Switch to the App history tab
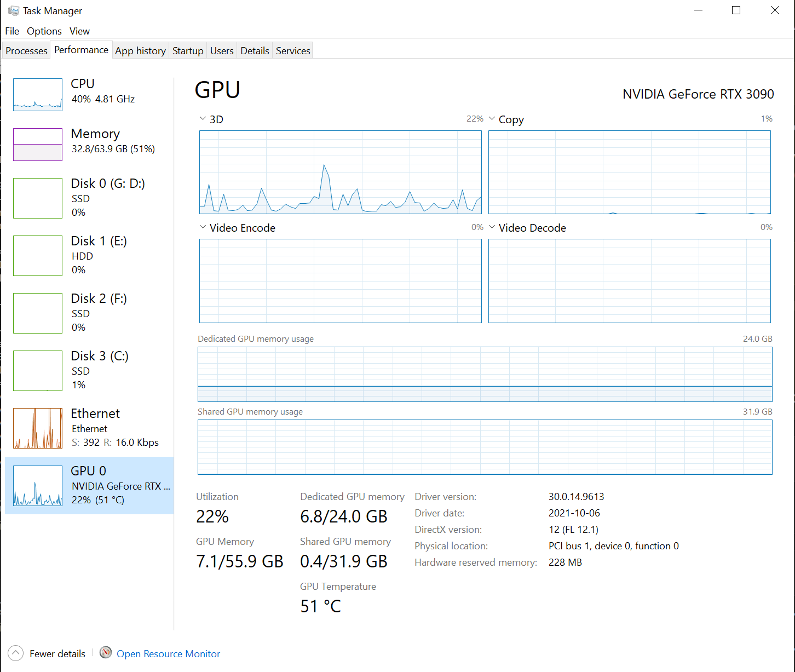The width and height of the screenshot is (795, 672). 140,50
